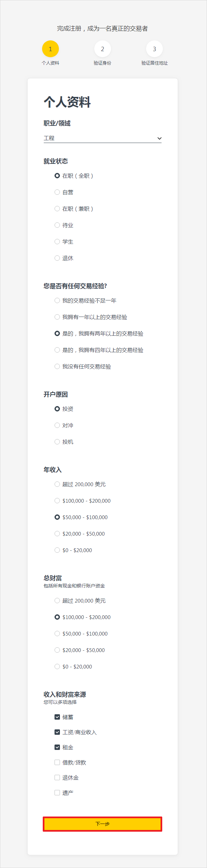Viewport: 207px width, 868px height.
Task: Disable the 储蓄 checkbox
Action: click(x=57, y=717)
